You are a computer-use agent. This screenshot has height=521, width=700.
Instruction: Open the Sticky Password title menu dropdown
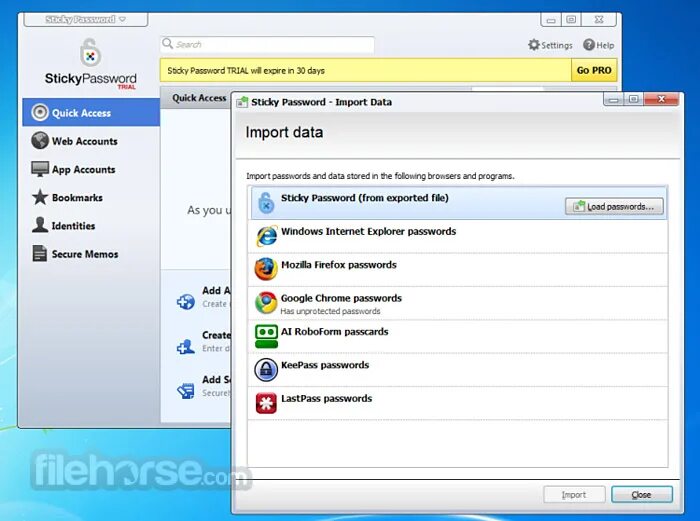85,20
